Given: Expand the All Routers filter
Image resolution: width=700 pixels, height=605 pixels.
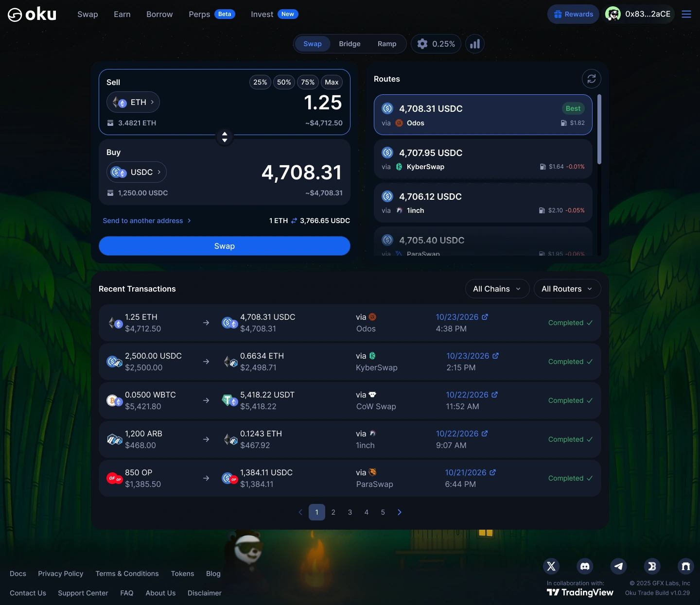Looking at the screenshot, I should pos(567,289).
